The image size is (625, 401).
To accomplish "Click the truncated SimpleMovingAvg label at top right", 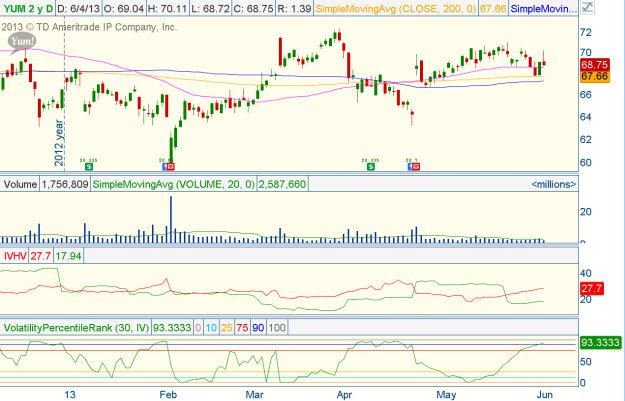I will 545,8.
